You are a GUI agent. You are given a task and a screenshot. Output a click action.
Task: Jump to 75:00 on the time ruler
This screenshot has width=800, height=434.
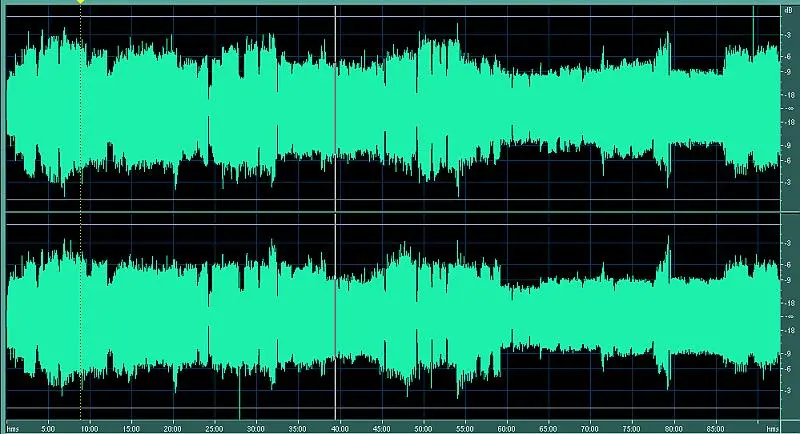[635, 427]
